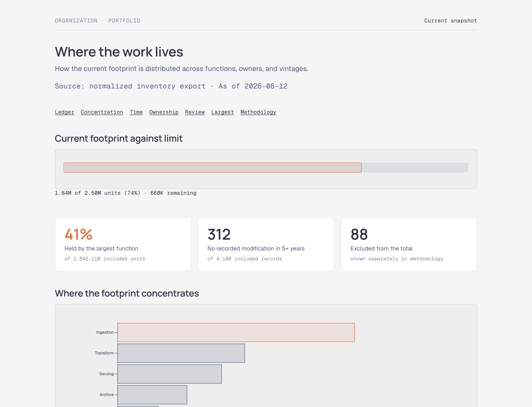Click 'shown separately in methodology' text

click(397, 259)
